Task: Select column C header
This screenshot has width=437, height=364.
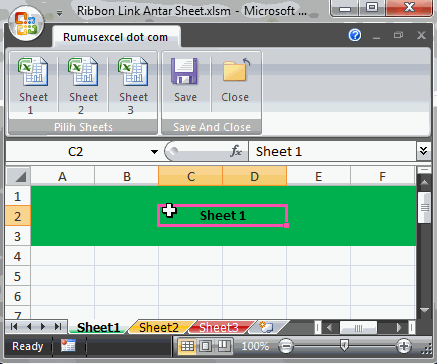Action: click(x=191, y=176)
